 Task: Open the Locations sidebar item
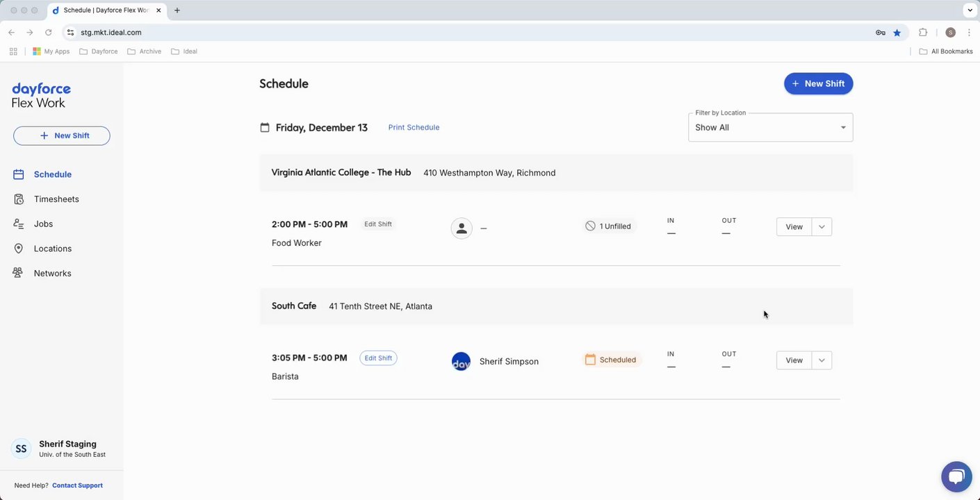click(x=52, y=249)
